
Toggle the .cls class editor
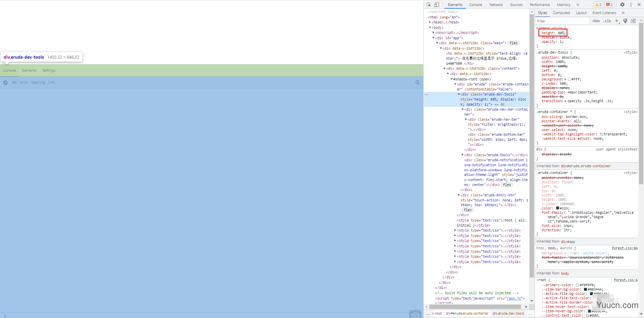(607, 21)
